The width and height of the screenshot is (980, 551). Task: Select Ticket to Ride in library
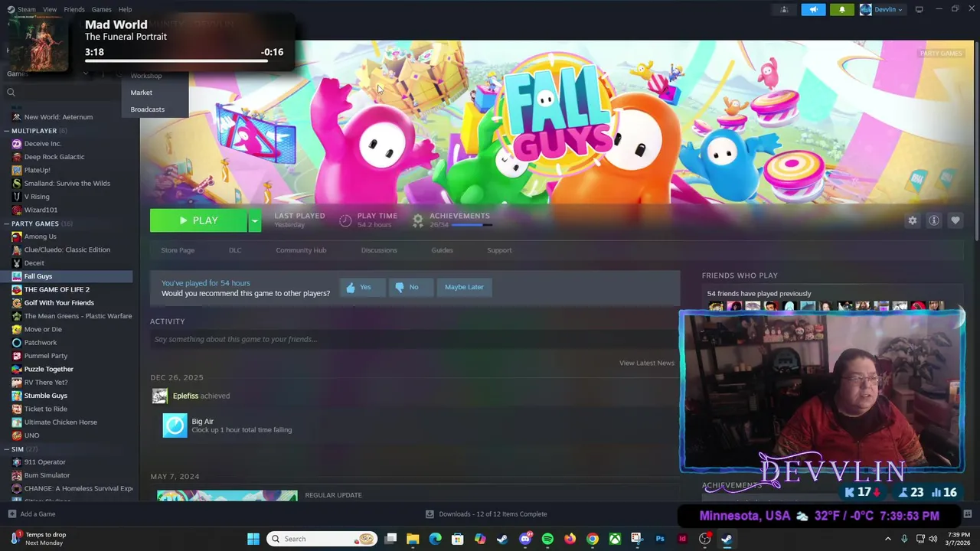pos(46,409)
